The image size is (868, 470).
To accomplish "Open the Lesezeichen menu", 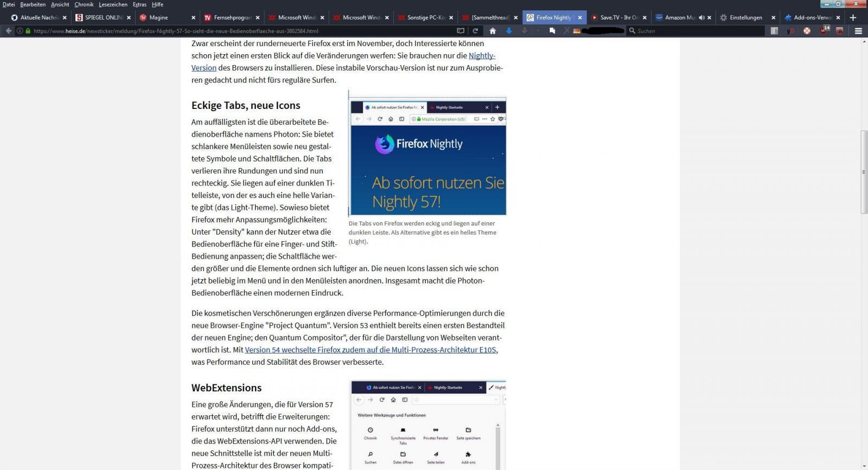I will [x=113, y=4].
